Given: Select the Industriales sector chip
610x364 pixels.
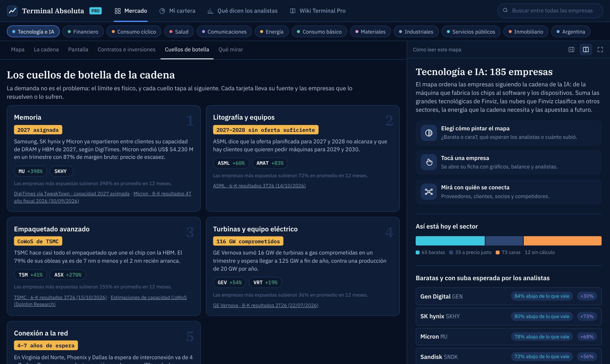Looking at the screenshot, I should (x=416, y=31).
